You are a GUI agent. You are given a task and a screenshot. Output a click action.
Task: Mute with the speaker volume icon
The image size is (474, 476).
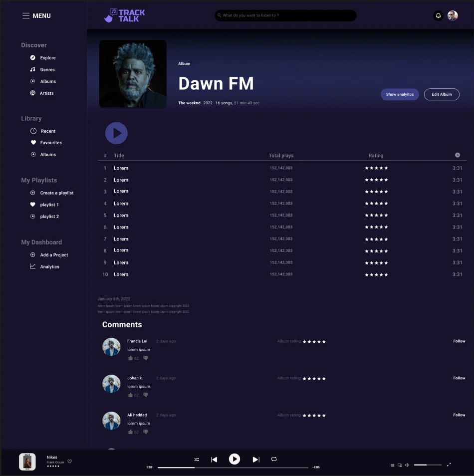coord(407,465)
